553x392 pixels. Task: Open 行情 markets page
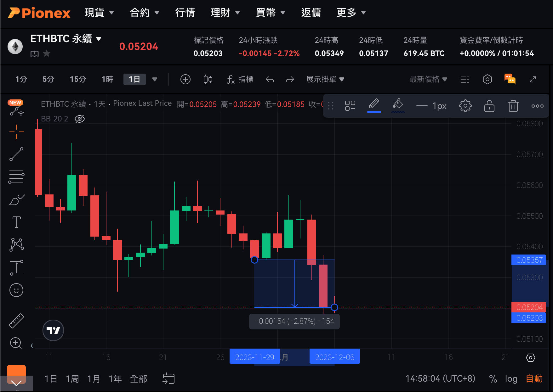(185, 13)
